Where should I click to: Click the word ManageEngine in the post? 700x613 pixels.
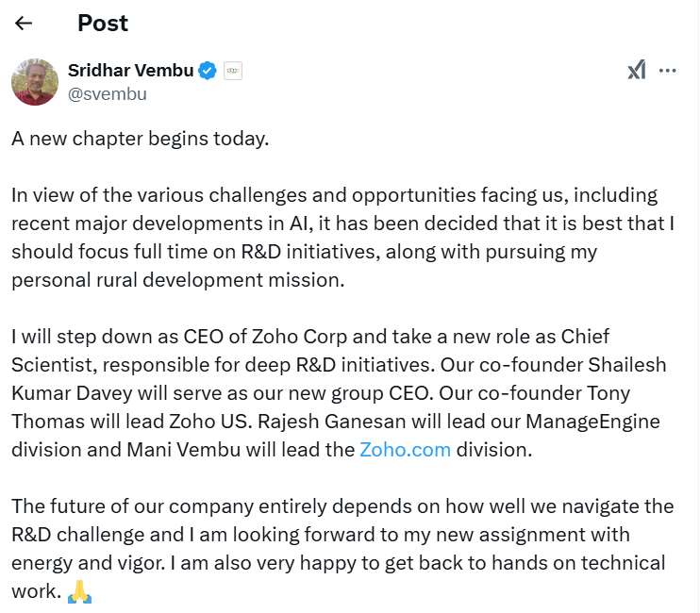pos(592,422)
